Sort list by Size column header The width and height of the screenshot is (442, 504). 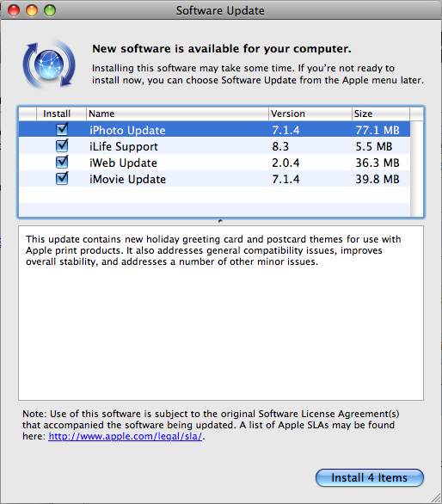[x=381, y=114]
